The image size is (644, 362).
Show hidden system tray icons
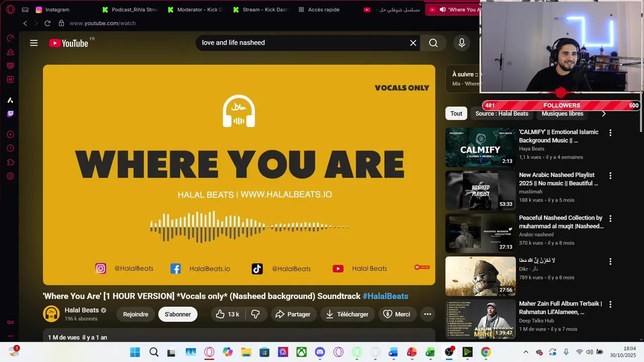tap(526, 352)
